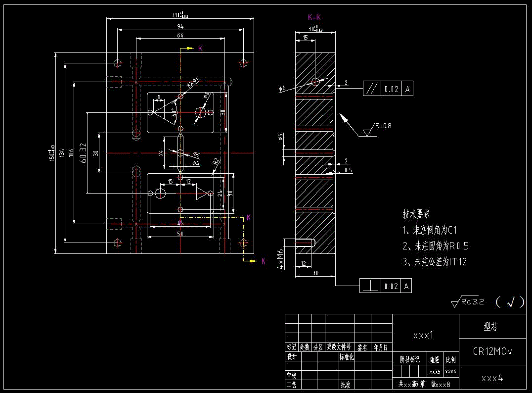Image resolution: width=532 pixels, height=393 pixels.
Task: Select the xxx6 scale value cell
Action: (x=450, y=372)
